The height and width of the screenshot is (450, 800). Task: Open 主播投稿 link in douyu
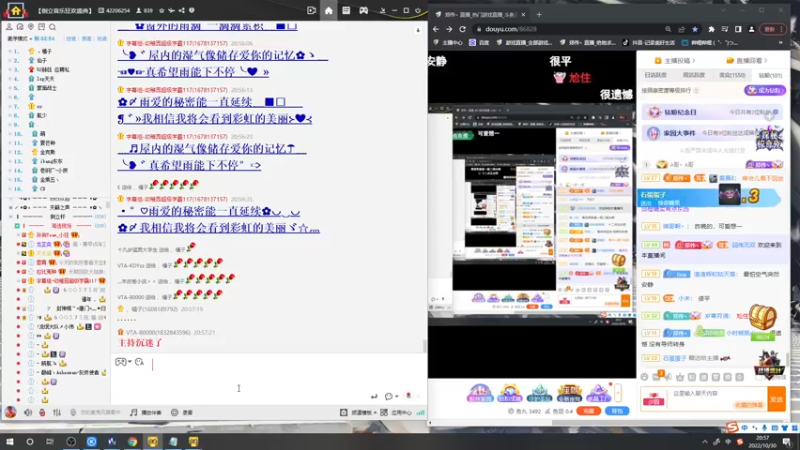[674, 60]
